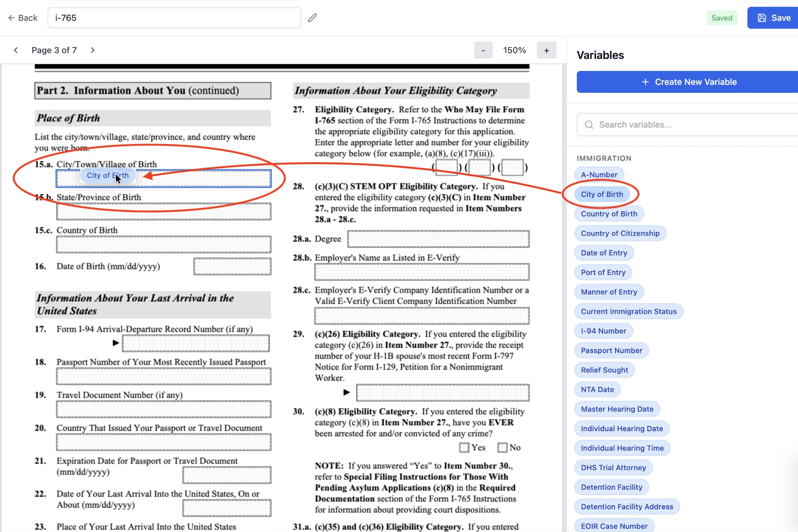The height and width of the screenshot is (532, 798).
Task: Go to the previous page chevron
Action: coord(16,50)
